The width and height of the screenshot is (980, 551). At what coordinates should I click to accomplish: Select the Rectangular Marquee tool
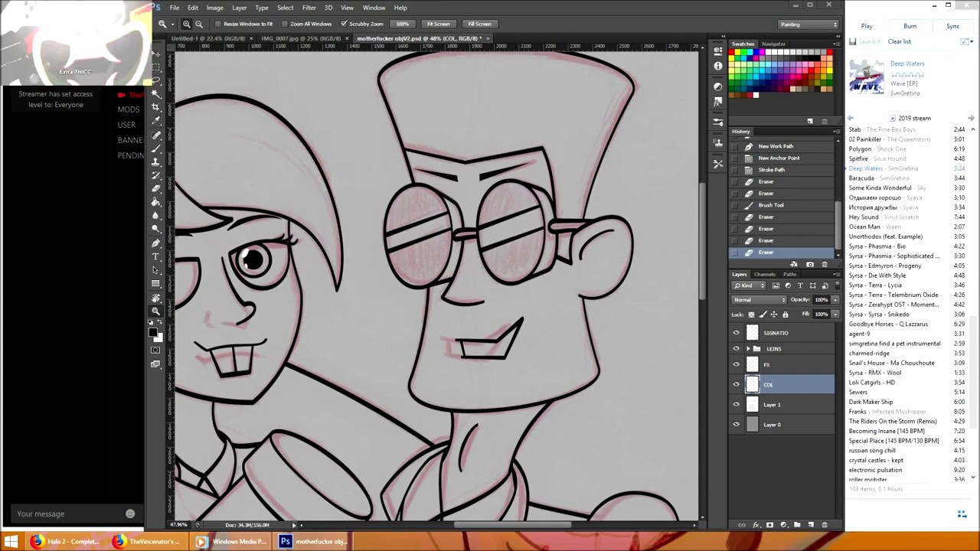click(x=156, y=67)
